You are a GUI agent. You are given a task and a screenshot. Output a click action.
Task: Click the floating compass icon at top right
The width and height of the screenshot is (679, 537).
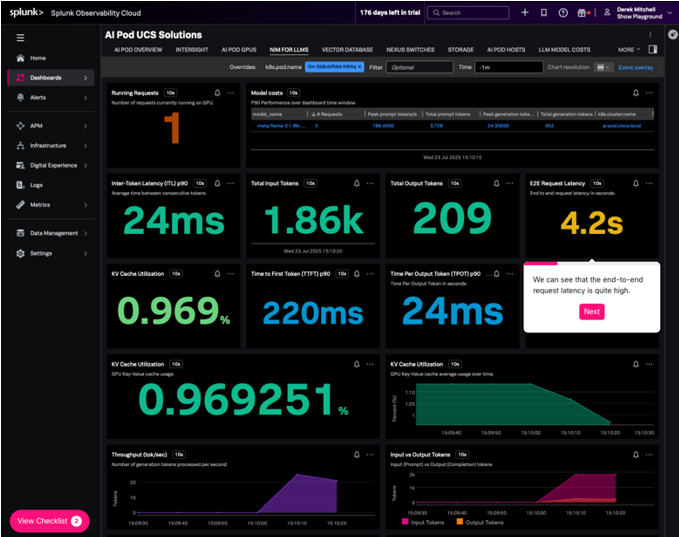tap(673, 35)
